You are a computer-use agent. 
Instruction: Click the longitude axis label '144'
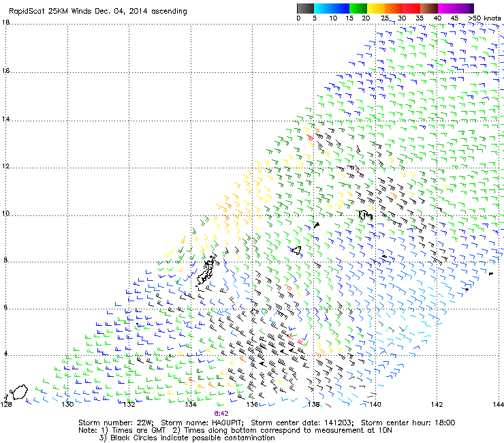click(499, 404)
